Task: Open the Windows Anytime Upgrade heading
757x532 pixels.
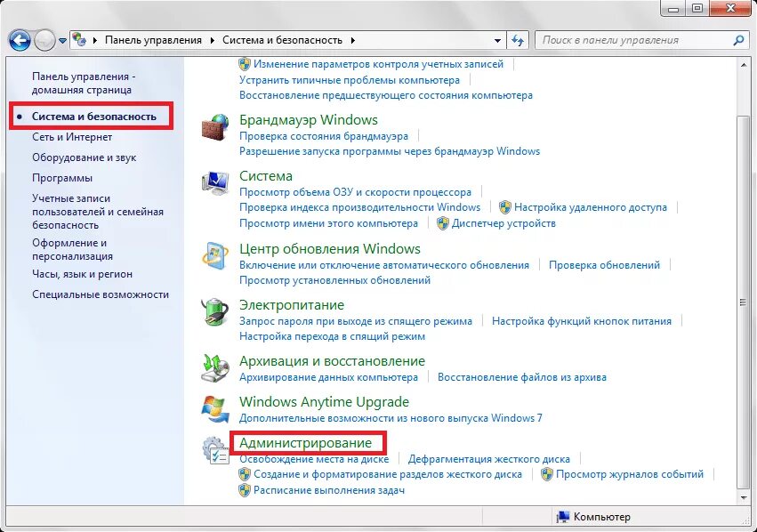Action: pos(324,401)
